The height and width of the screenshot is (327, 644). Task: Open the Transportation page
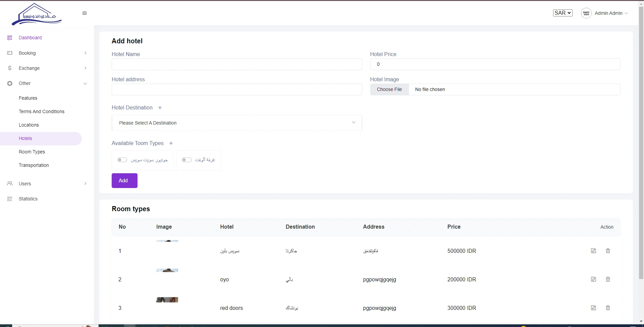[x=34, y=165]
